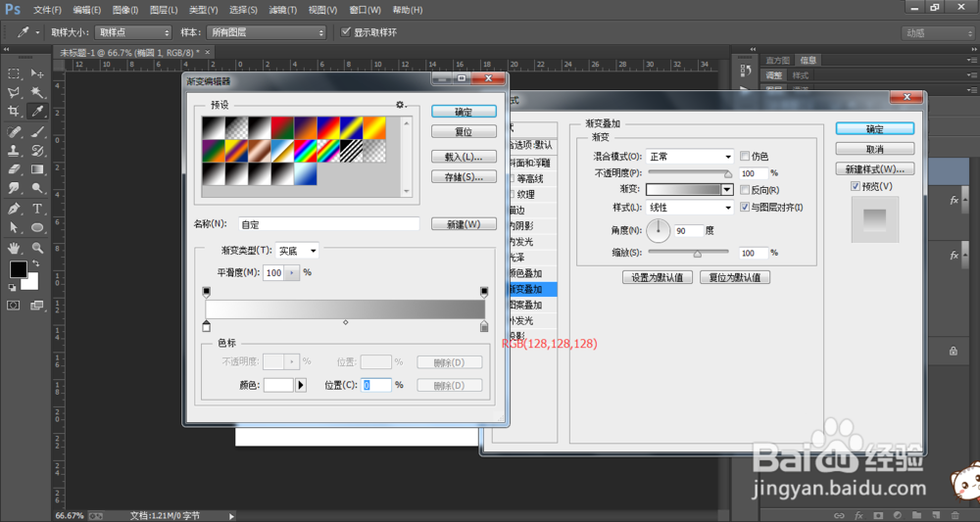The height and width of the screenshot is (522, 980).
Task: Select the Zoom magnifier tool
Action: [x=37, y=248]
